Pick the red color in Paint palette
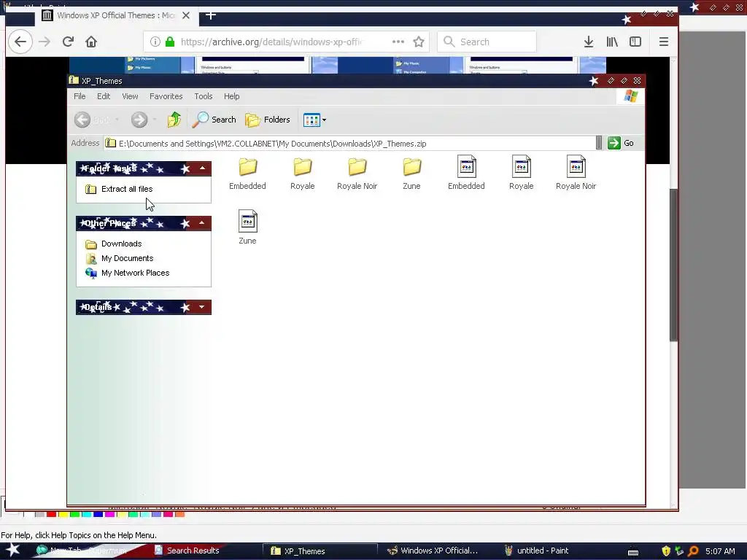The height and width of the screenshot is (560, 747). click(x=52, y=514)
